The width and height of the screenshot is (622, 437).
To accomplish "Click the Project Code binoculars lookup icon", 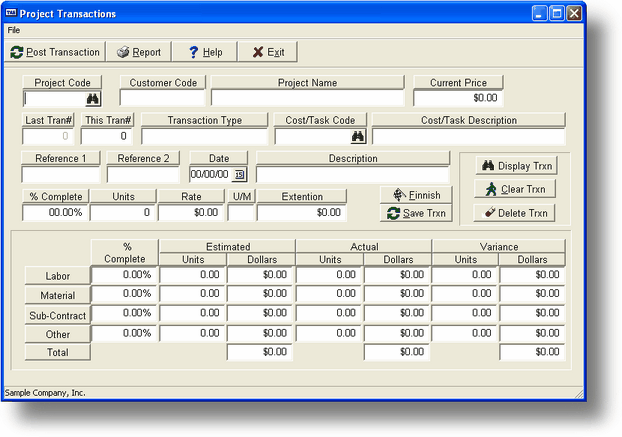I will [93, 99].
